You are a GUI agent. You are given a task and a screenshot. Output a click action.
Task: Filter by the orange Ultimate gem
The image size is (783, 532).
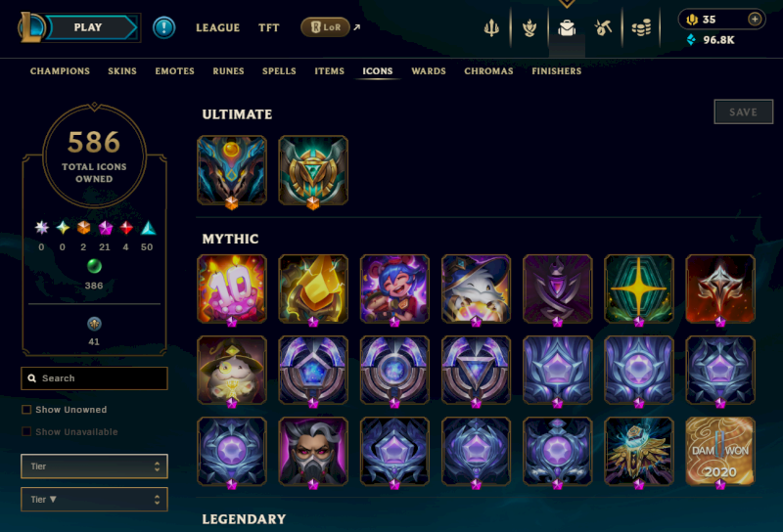click(83, 228)
